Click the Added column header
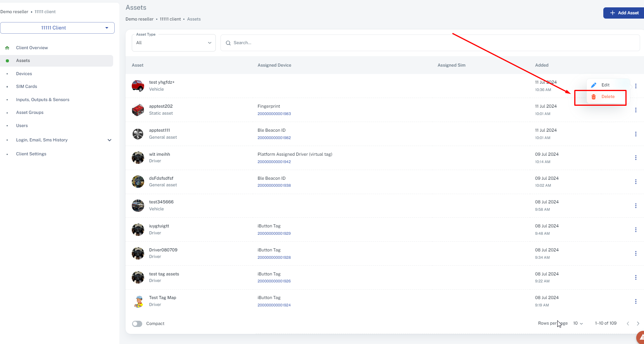This screenshot has height=344, width=644. click(x=542, y=65)
